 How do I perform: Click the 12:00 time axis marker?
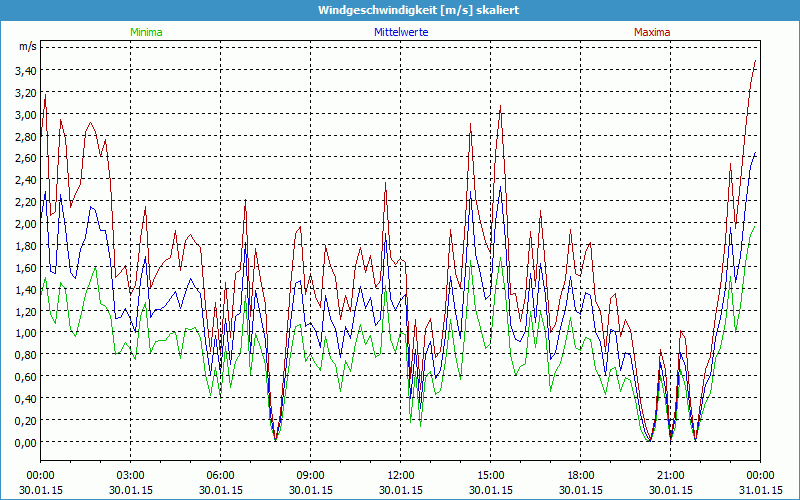click(400, 475)
